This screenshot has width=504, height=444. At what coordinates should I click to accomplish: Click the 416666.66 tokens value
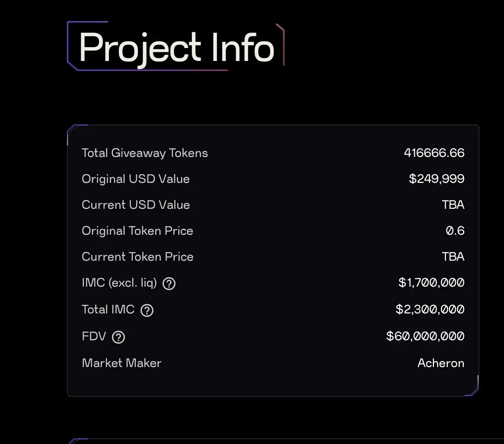[434, 153]
